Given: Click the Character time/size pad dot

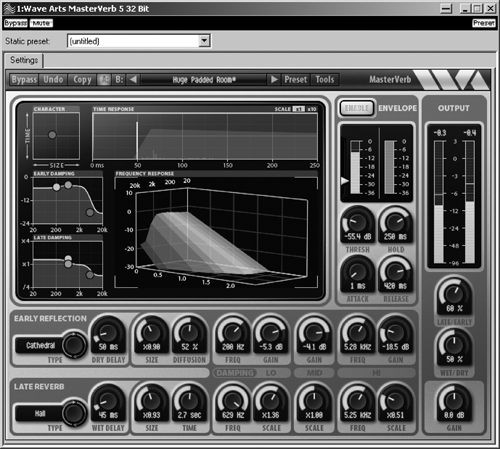Looking at the screenshot, I should tap(52, 135).
